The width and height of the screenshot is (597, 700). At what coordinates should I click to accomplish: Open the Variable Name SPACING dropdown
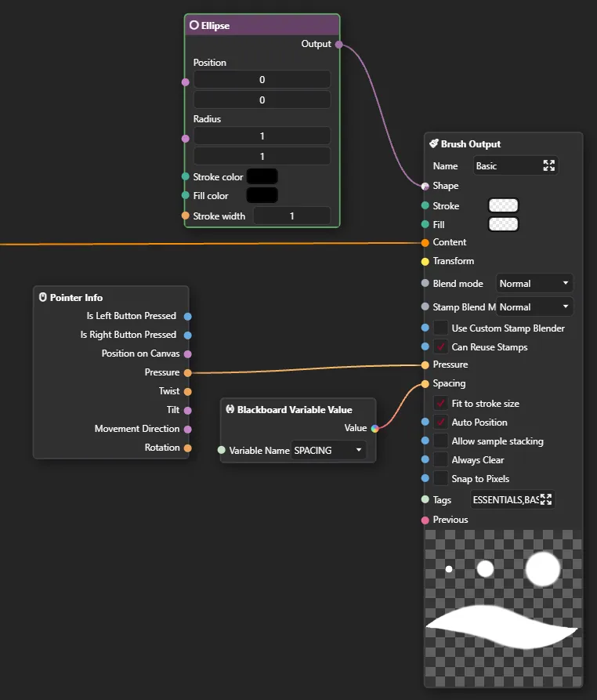pos(328,451)
